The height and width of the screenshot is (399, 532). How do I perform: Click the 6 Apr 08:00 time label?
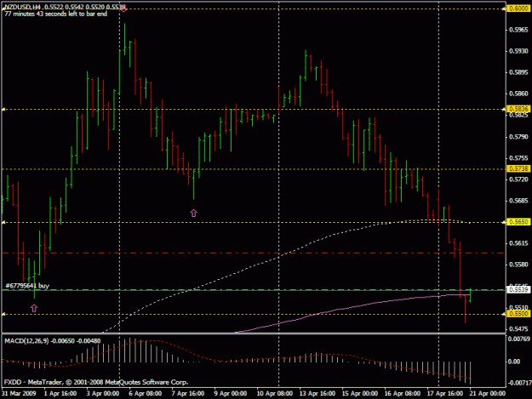click(x=145, y=394)
